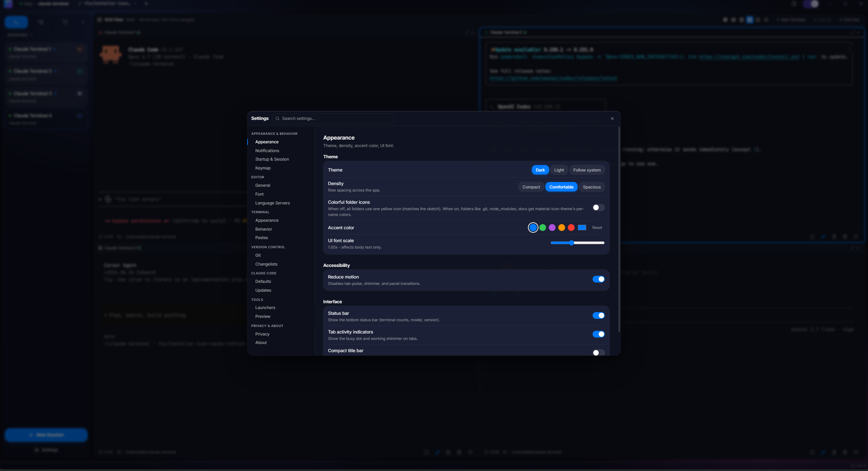Open Appearance under the Terminal section
868x471 pixels.
click(x=267, y=220)
